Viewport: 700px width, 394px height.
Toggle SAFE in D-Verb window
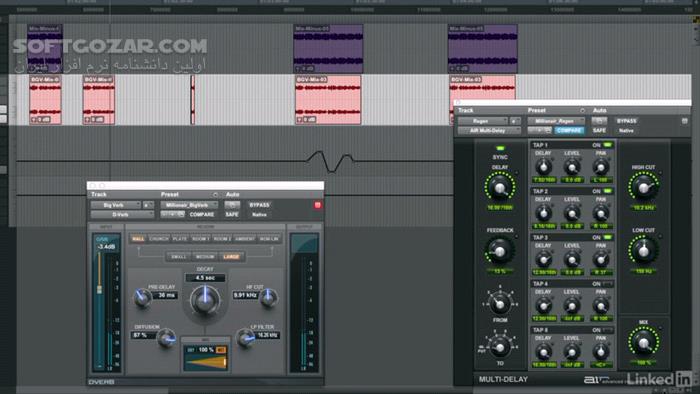232,215
